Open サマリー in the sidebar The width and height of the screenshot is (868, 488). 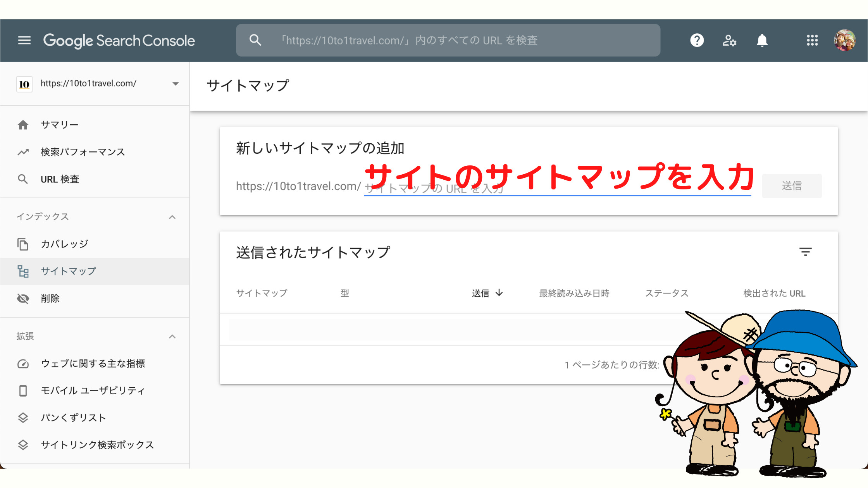95,125
